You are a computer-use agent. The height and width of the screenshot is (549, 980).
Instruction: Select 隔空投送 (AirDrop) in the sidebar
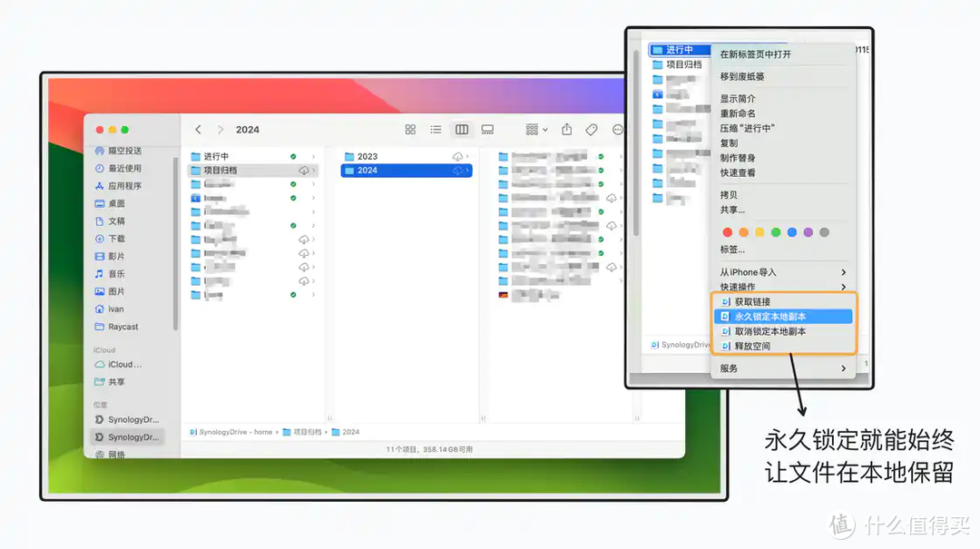pyautogui.click(x=127, y=151)
